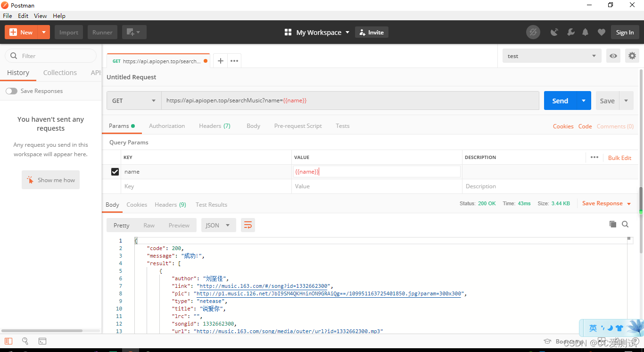
Task: Switch to the response Cookies tab
Action: [x=137, y=205]
